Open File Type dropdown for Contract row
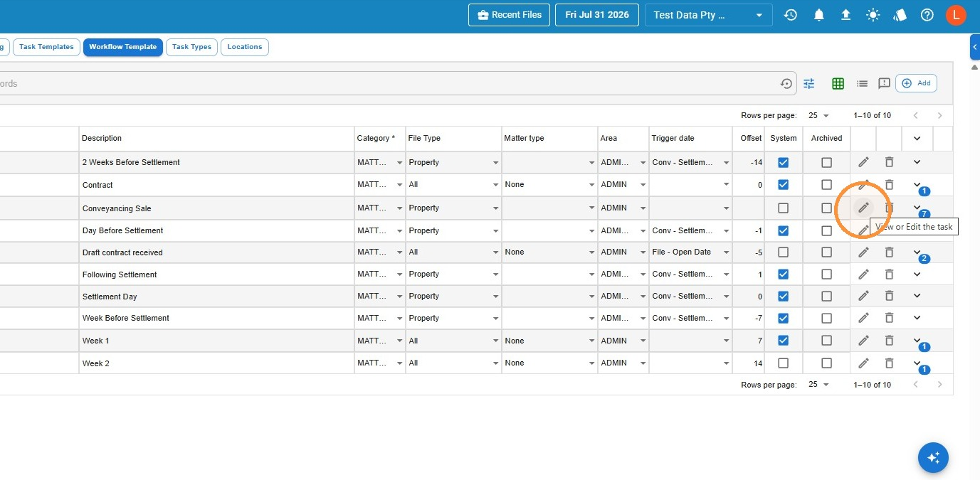 coord(453,185)
